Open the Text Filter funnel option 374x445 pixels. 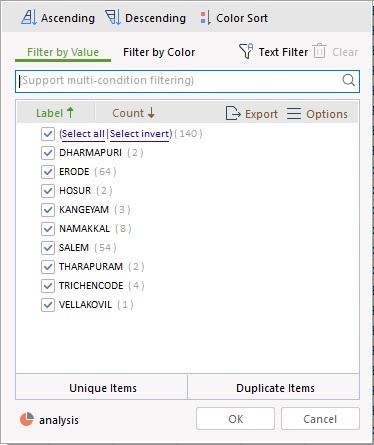(x=273, y=52)
